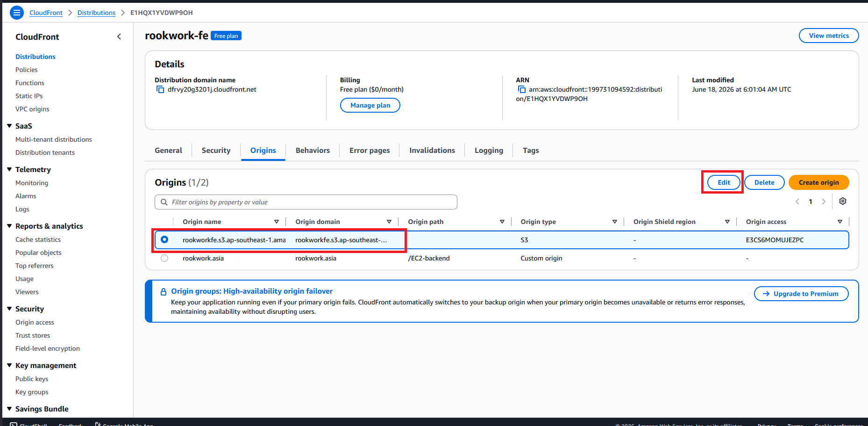Image resolution: width=868 pixels, height=426 pixels.
Task: Collapse the Telemetry navigation section
Action: coord(9,169)
